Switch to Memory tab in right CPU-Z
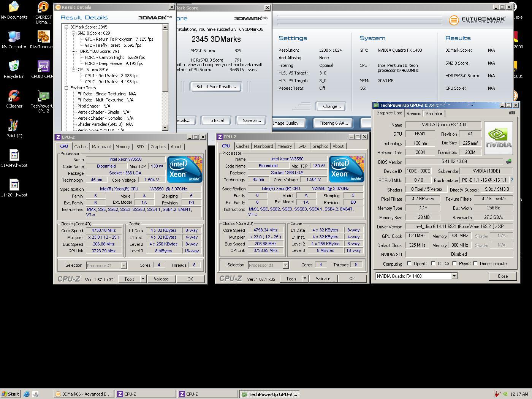532x399 pixels. [x=285, y=146]
